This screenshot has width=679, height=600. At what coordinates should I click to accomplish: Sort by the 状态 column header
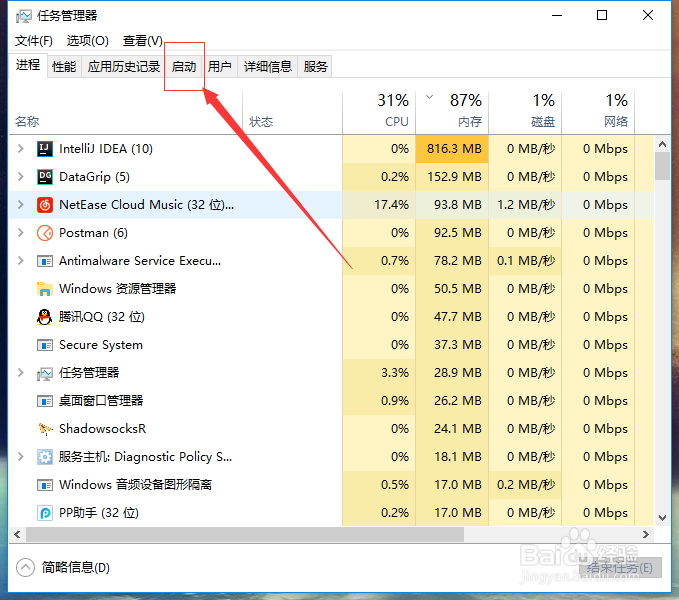pyautogui.click(x=292, y=113)
